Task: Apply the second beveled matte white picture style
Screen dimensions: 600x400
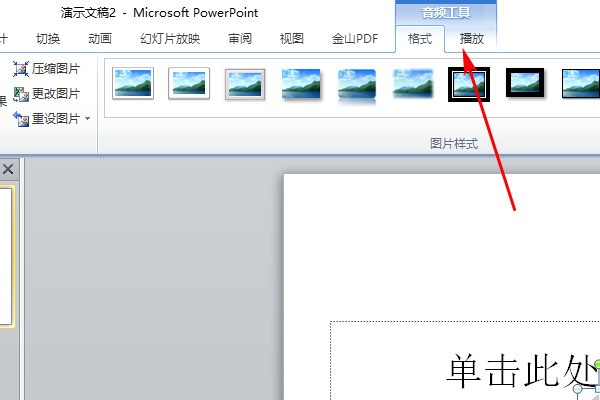Action: [x=189, y=83]
